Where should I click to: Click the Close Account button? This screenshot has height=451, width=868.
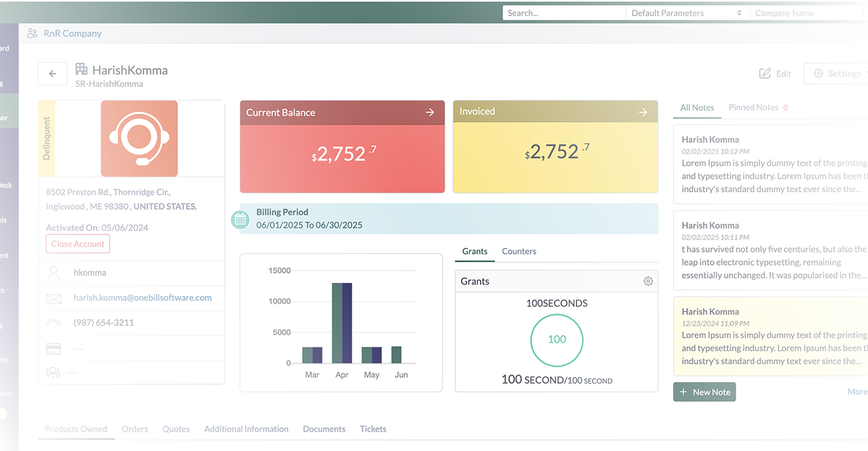click(77, 244)
